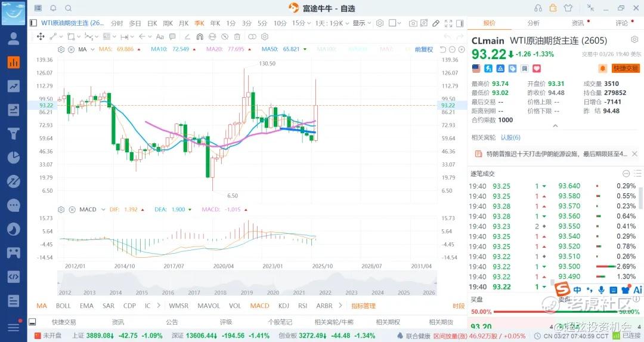Open the skin theme shirt icon

(x=568, y=8)
